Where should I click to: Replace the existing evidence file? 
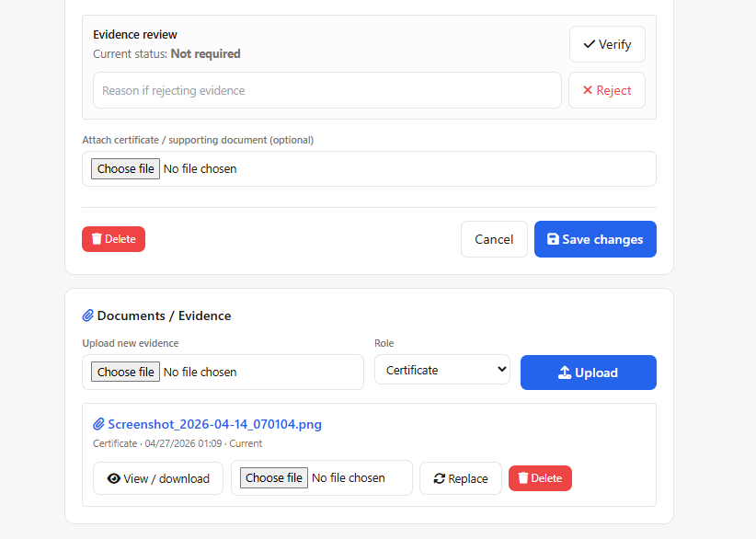tap(461, 478)
